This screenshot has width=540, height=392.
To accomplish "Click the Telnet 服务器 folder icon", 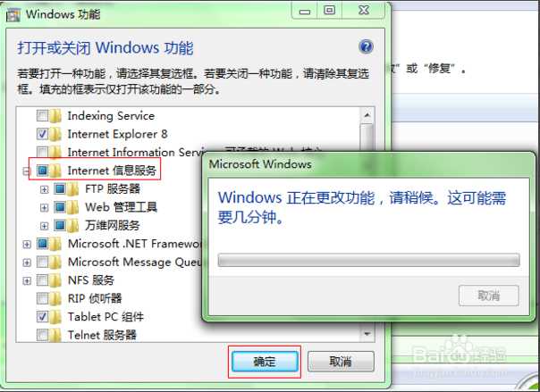I will point(55,335).
